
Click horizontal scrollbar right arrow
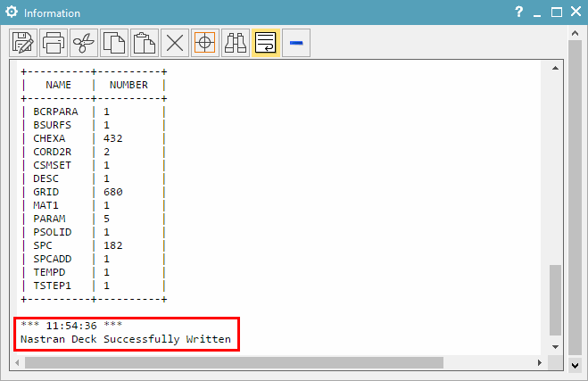point(540,362)
